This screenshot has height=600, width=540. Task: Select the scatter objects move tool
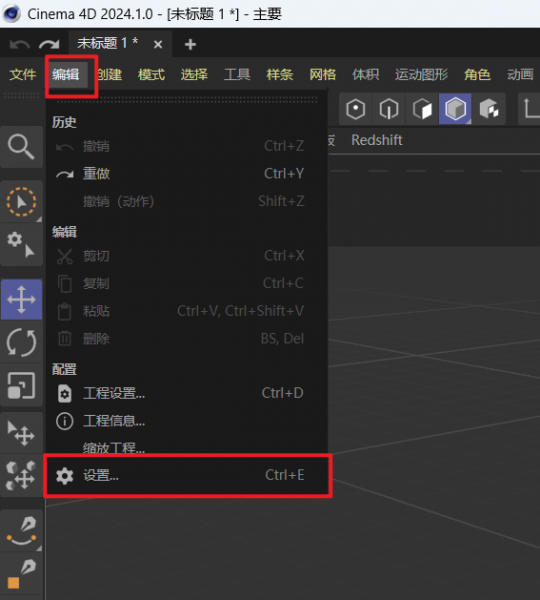click(21, 476)
